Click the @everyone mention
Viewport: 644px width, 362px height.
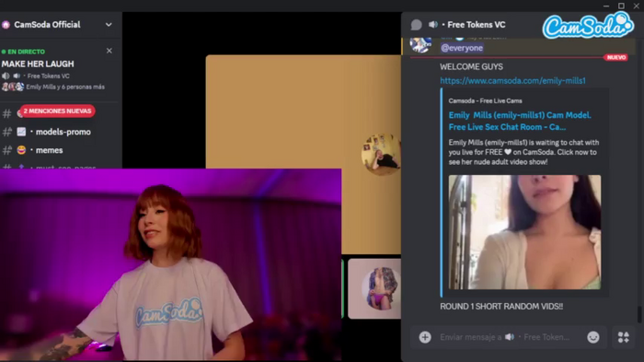462,48
